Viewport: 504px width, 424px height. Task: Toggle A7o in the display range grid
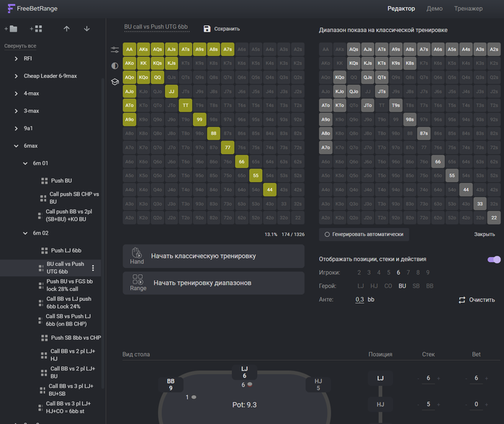325,148
